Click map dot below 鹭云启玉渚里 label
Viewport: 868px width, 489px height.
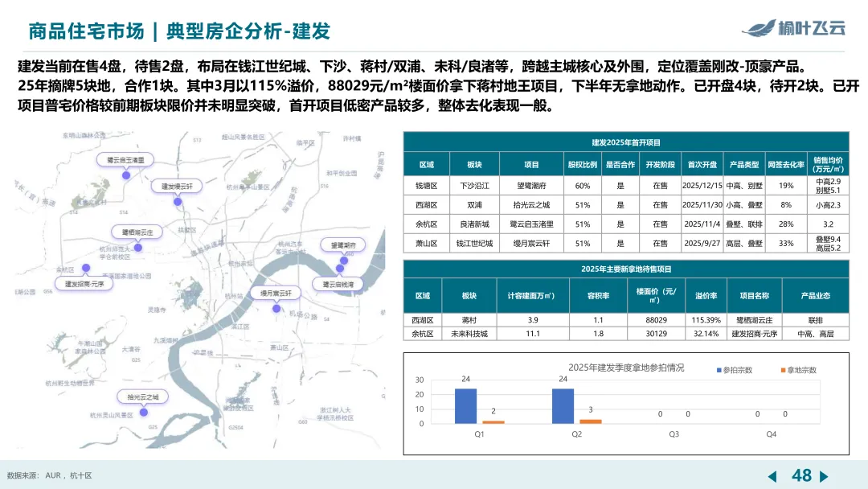point(126,175)
